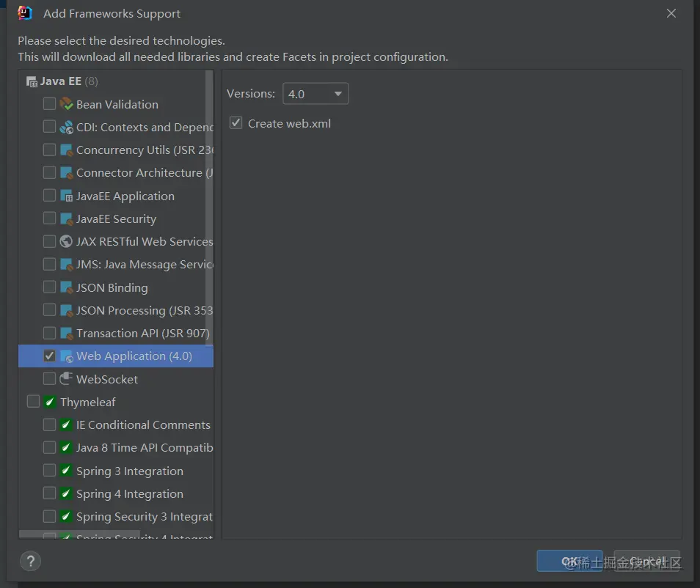This screenshot has height=588, width=700.
Task: Tick the CDI Contexts and Dependency checkbox
Action: tap(49, 127)
